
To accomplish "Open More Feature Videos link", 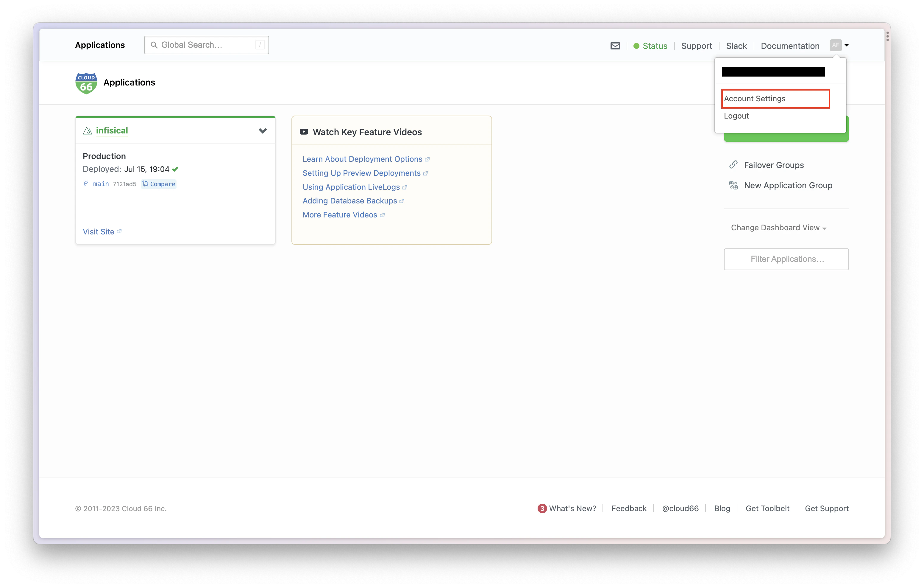I will (340, 215).
